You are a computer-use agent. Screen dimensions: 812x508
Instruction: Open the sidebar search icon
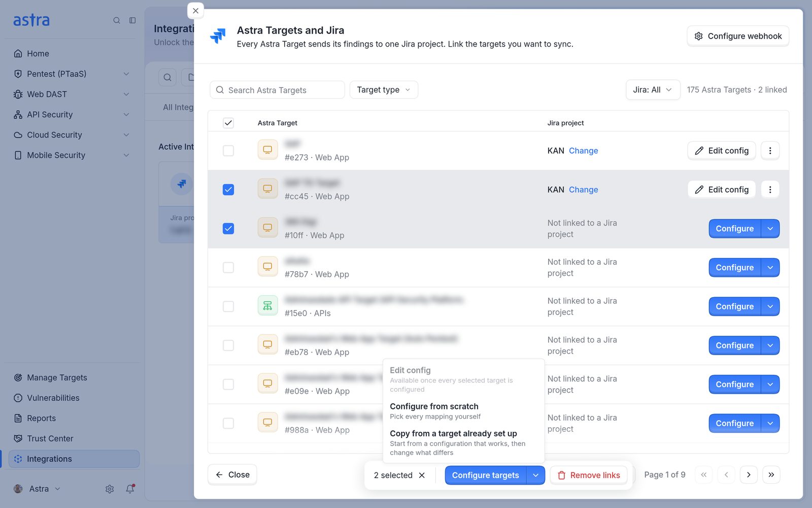pos(117,20)
